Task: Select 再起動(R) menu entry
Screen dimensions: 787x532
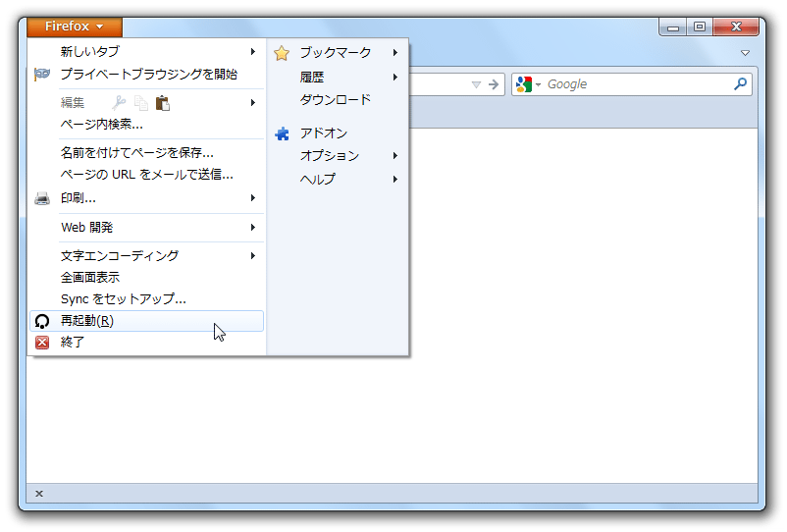Action: click(x=146, y=321)
